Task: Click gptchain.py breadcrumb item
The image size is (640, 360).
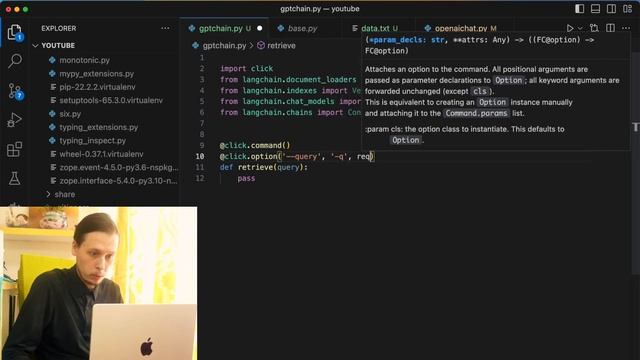Action: pos(224,45)
